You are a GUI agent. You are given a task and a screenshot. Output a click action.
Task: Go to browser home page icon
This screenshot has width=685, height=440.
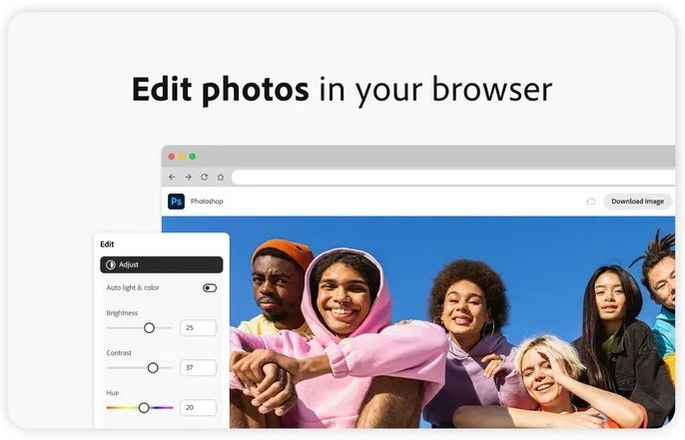tap(221, 177)
